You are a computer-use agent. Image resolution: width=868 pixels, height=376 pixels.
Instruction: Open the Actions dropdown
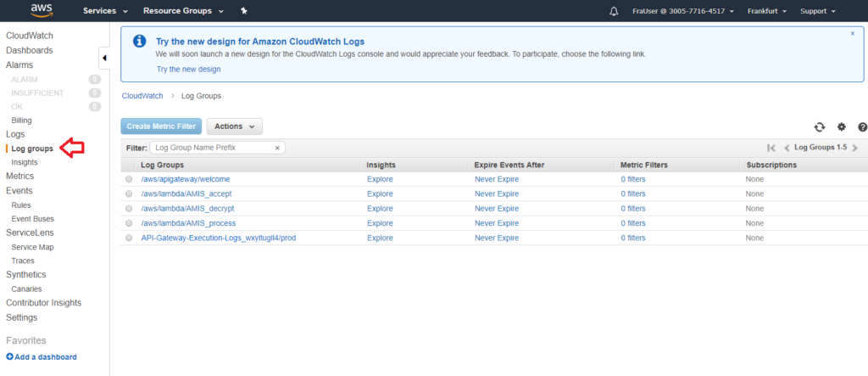[234, 126]
